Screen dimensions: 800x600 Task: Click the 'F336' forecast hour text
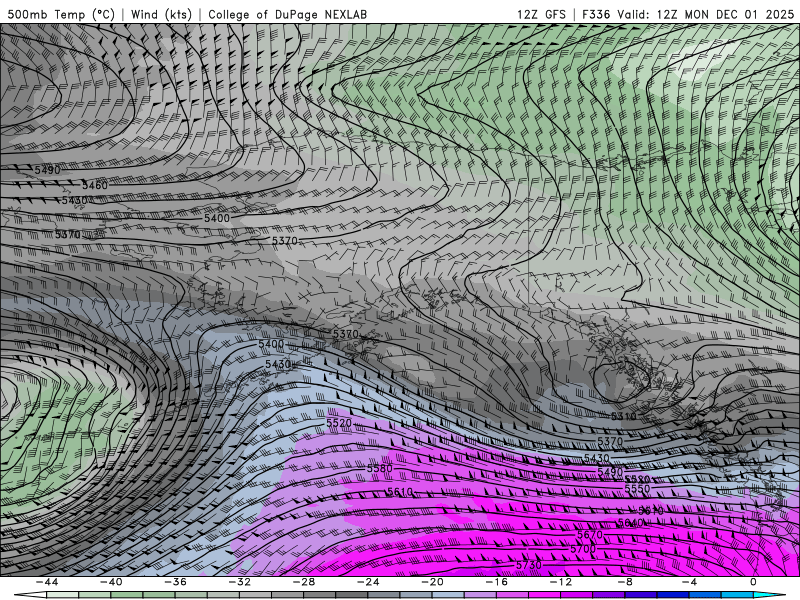596,14
